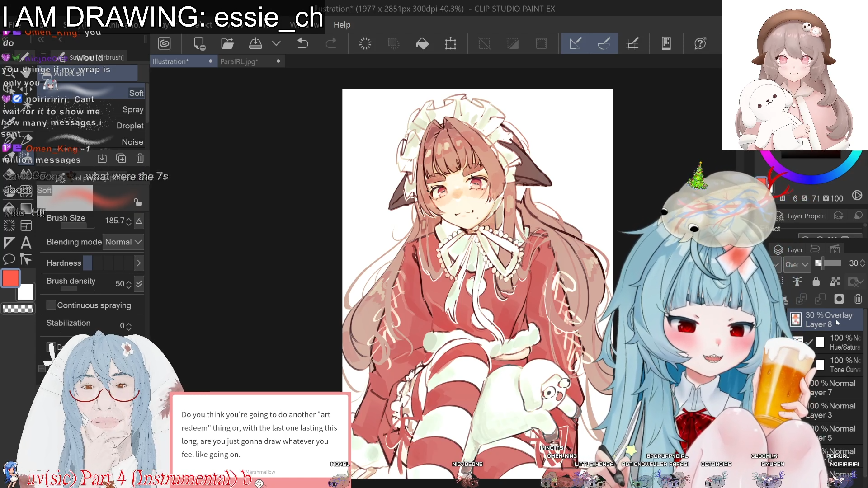
Task: Select the Spray sub tool
Action: tap(132, 110)
